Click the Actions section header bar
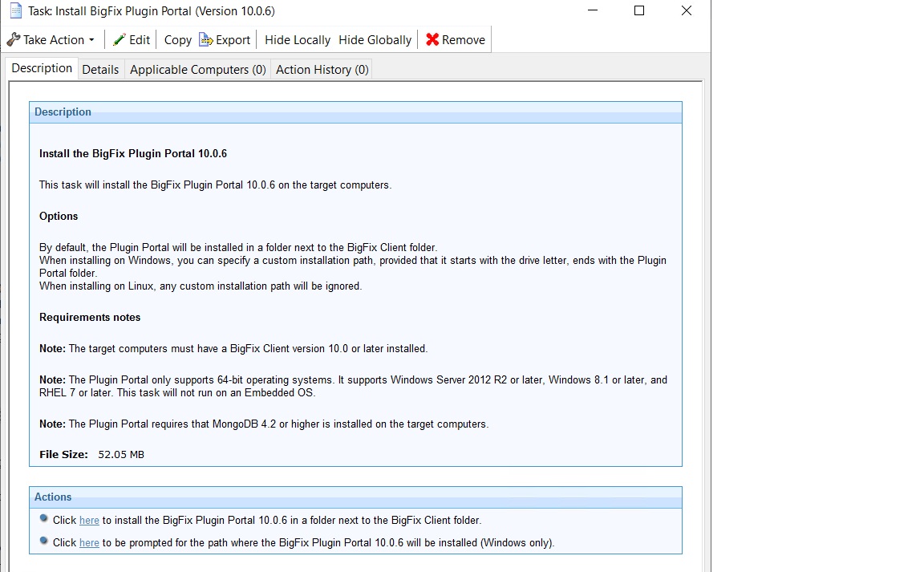 355,497
